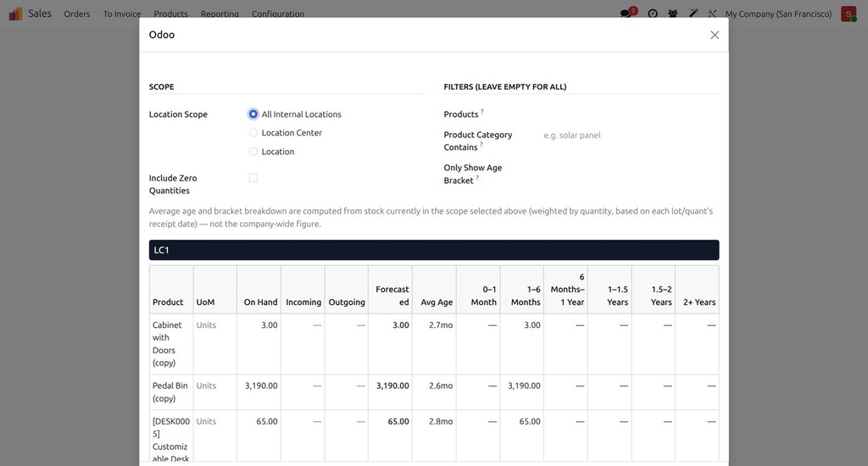This screenshot has width=868, height=466.
Task: Open the user avatar menu
Action: coord(848,14)
